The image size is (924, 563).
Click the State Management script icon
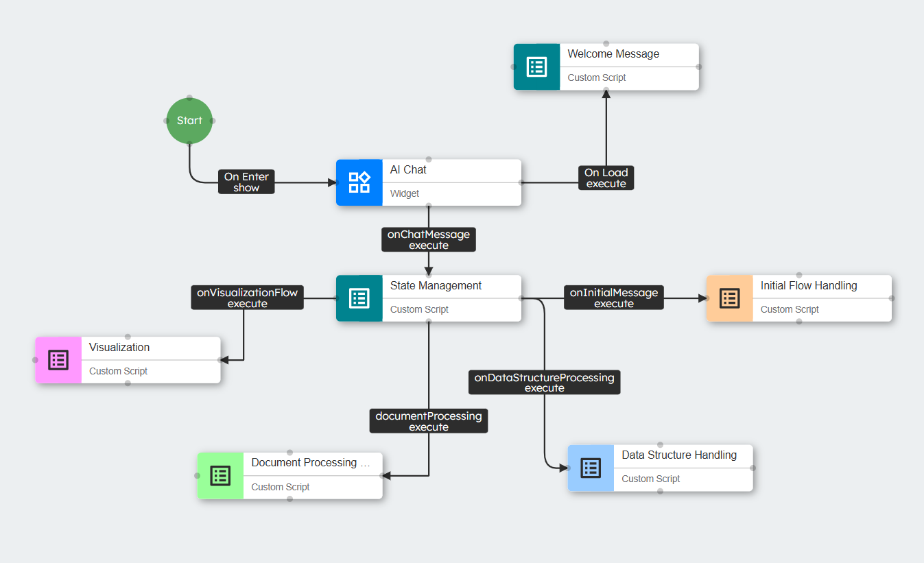pos(359,298)
